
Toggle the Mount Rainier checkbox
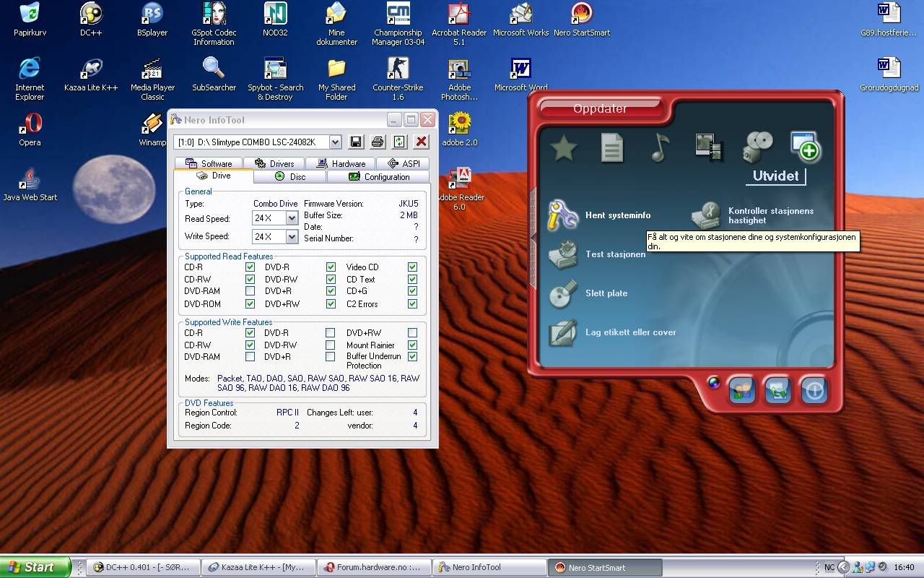[x=412, y=345]
